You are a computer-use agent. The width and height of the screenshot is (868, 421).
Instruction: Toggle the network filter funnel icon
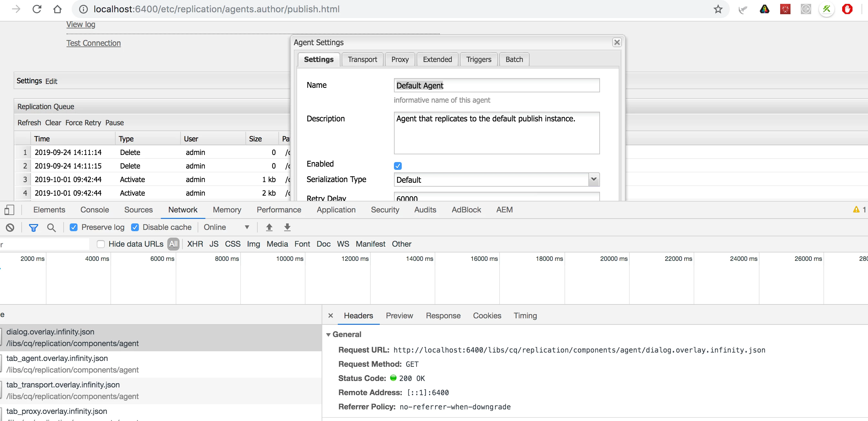pos(33,227)
